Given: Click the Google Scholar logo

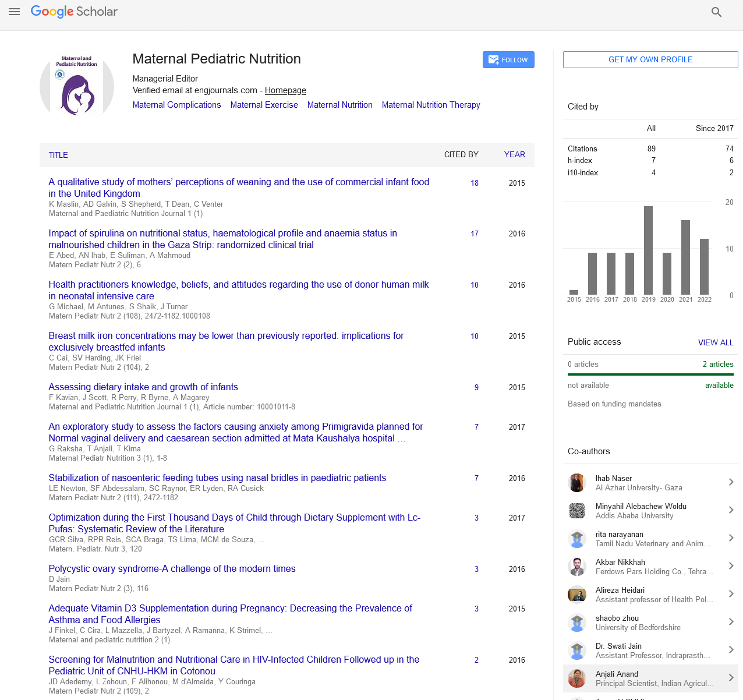Looking at the screenshot, I should [74, 12].
